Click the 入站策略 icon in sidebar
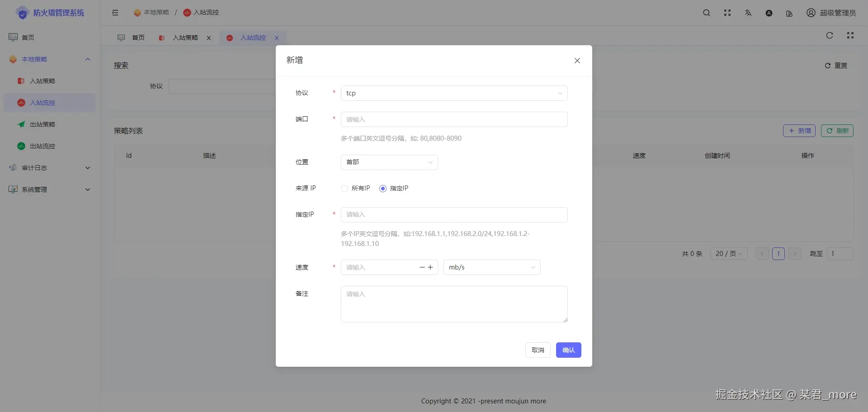The height and width of the screenshot is (412, 868). [21, 81]
